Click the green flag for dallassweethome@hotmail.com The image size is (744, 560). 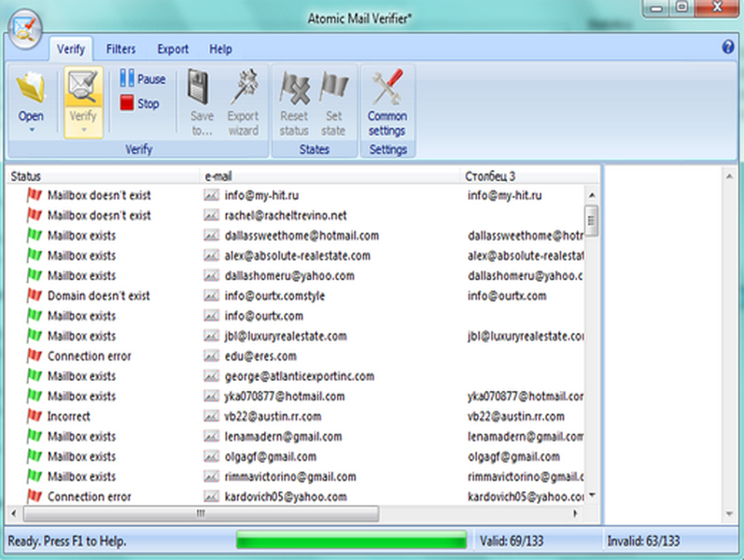click(x=35, y=235)
